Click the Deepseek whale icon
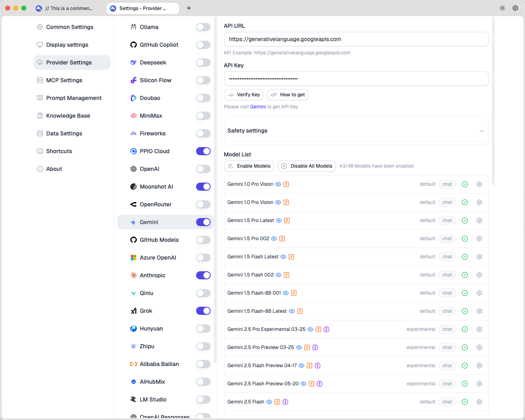This screenshot has width=525, height=420. coord(134,62)
